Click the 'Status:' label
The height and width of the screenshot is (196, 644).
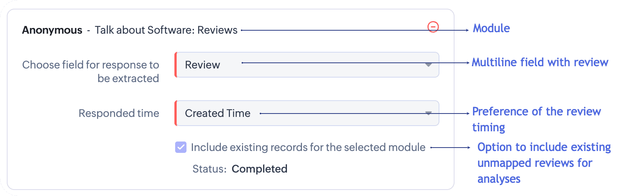[x=210, y=169]
